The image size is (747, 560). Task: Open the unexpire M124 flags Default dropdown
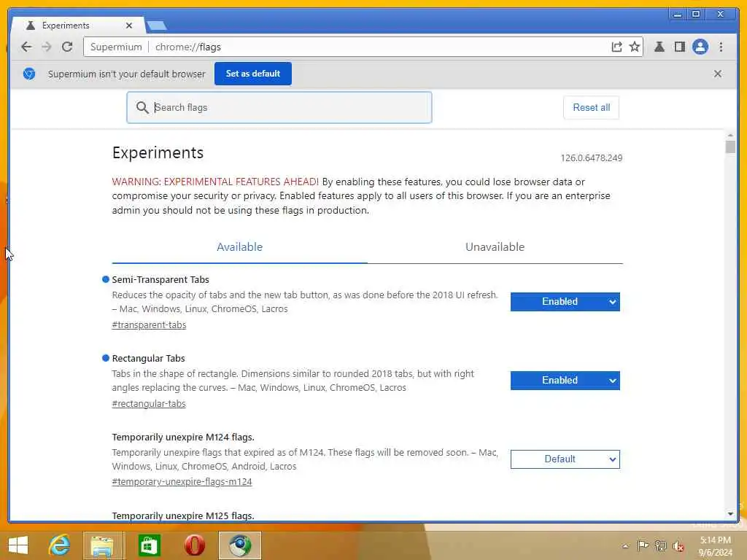(x=565, y=459)
